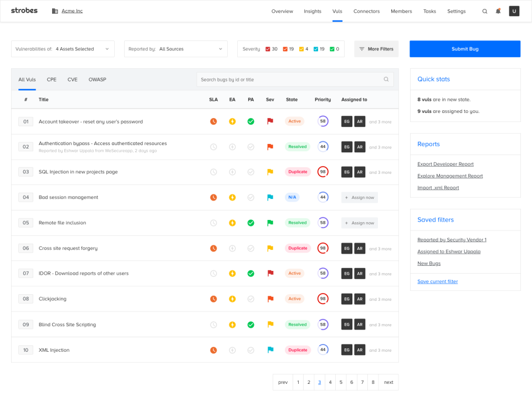Toggle the red severity checkbox with count 30
Screen dimensions: 532x406
coord(268,49)
